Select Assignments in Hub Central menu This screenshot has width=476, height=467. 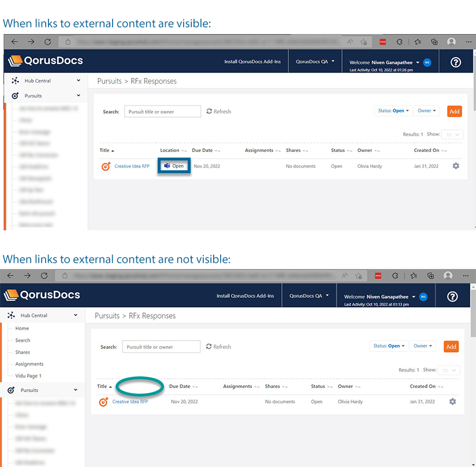click(x=29, y=364)
